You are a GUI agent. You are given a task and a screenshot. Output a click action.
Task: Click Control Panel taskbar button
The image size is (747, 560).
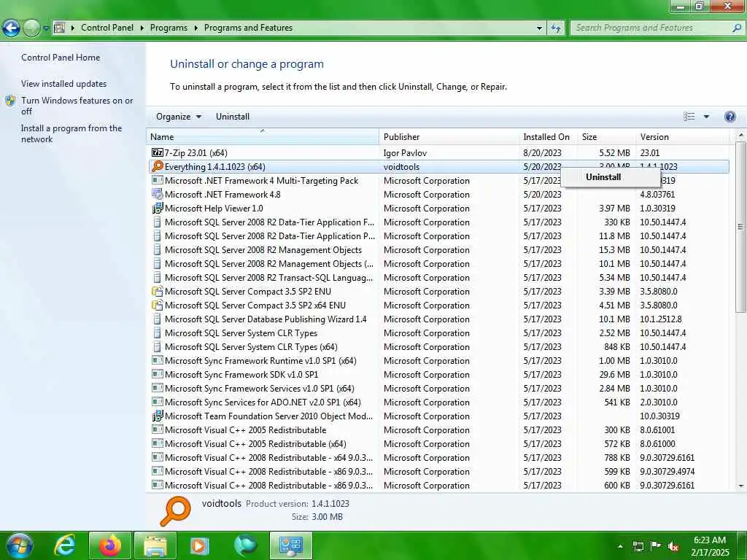(290, 545)
